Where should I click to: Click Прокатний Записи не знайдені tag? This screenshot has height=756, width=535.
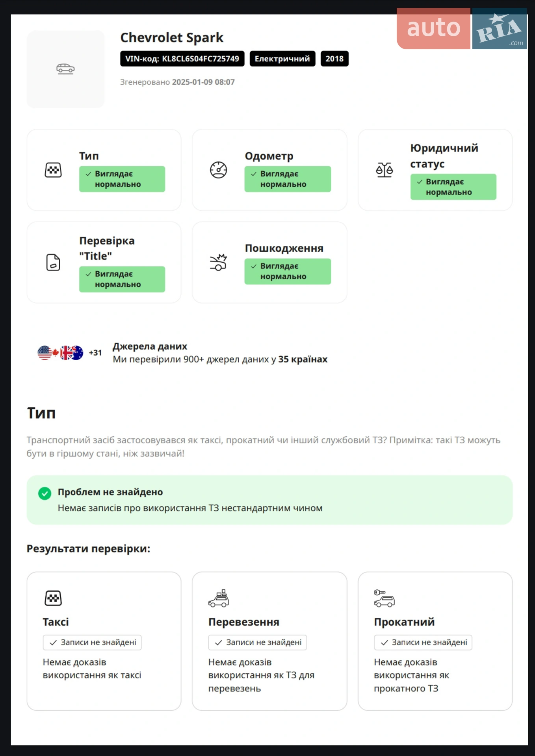pos(423,642)
